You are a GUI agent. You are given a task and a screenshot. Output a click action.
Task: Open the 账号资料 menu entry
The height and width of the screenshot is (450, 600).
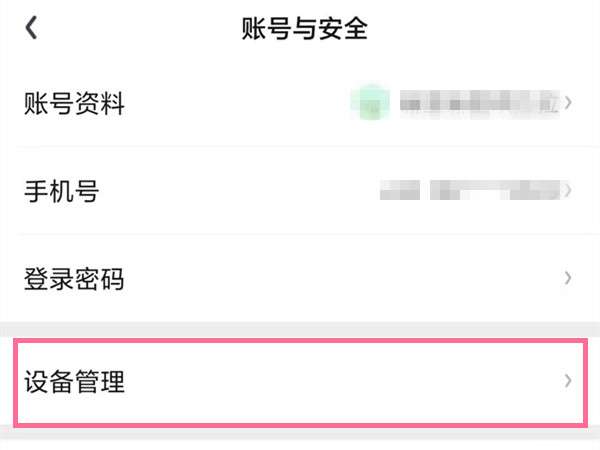pyautogui.click(x=74, y=103)
